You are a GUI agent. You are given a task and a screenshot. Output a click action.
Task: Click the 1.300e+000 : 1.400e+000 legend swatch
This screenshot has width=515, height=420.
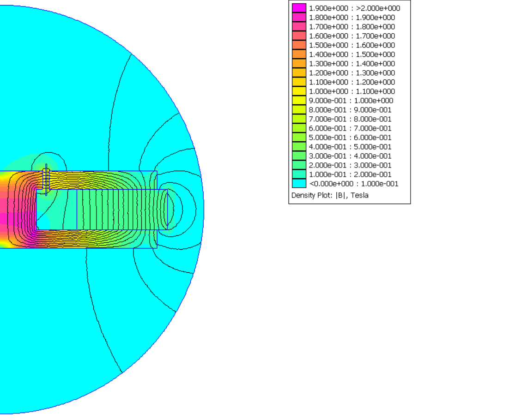click(299, 63)
